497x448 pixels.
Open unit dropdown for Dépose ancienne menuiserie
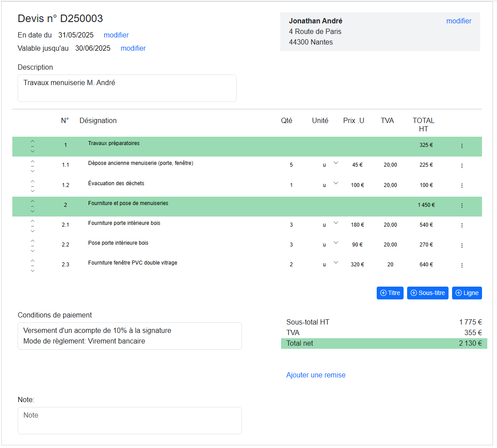point(336,163)
